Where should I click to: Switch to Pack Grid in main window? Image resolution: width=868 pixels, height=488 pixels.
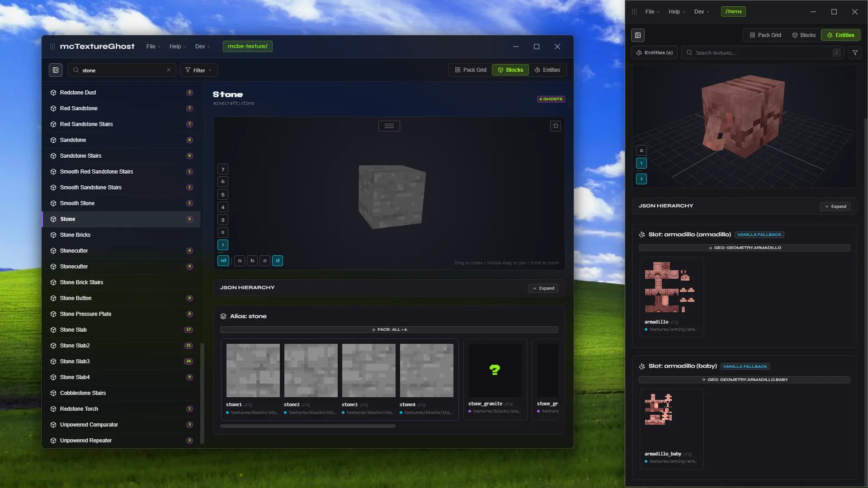point(471,70)
